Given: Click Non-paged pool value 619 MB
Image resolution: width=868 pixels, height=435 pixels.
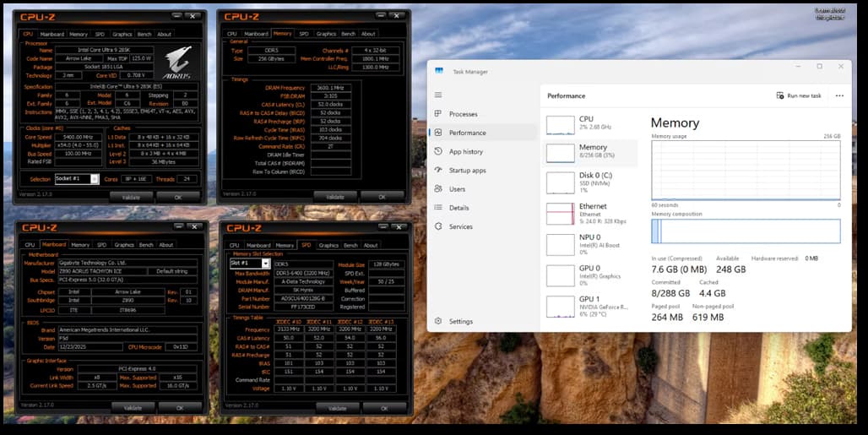Looking at the screenshot, I should pos(708,317).
